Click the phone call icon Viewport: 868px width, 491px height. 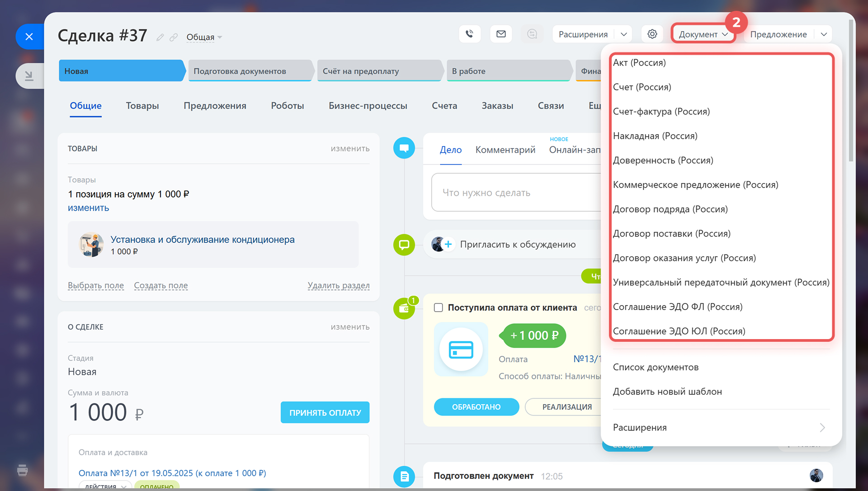[469, 34]
